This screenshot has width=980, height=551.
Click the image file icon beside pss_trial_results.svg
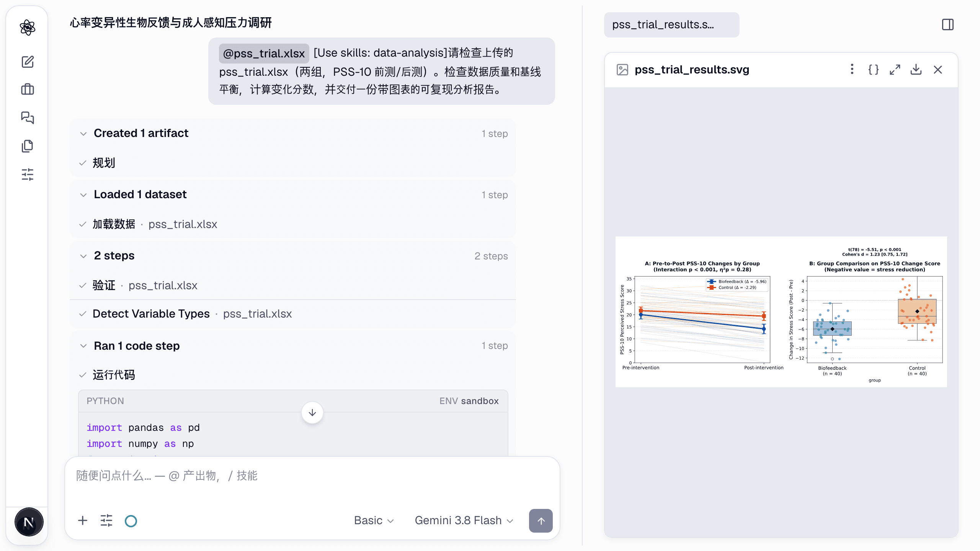(x=622, y=70)
